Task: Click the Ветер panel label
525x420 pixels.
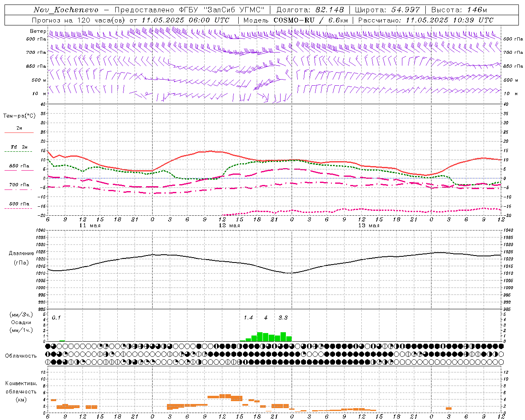Action: 38,31
